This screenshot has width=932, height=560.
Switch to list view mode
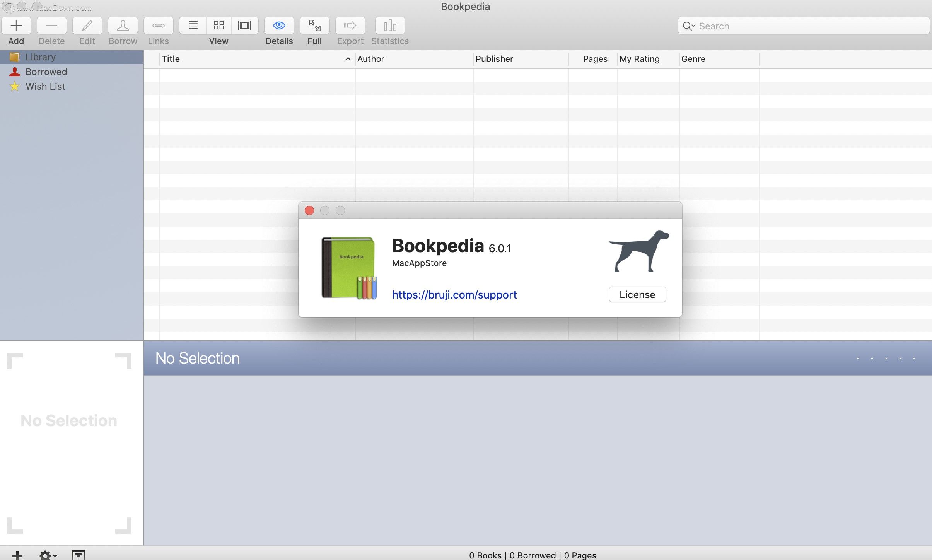(193, 26)
